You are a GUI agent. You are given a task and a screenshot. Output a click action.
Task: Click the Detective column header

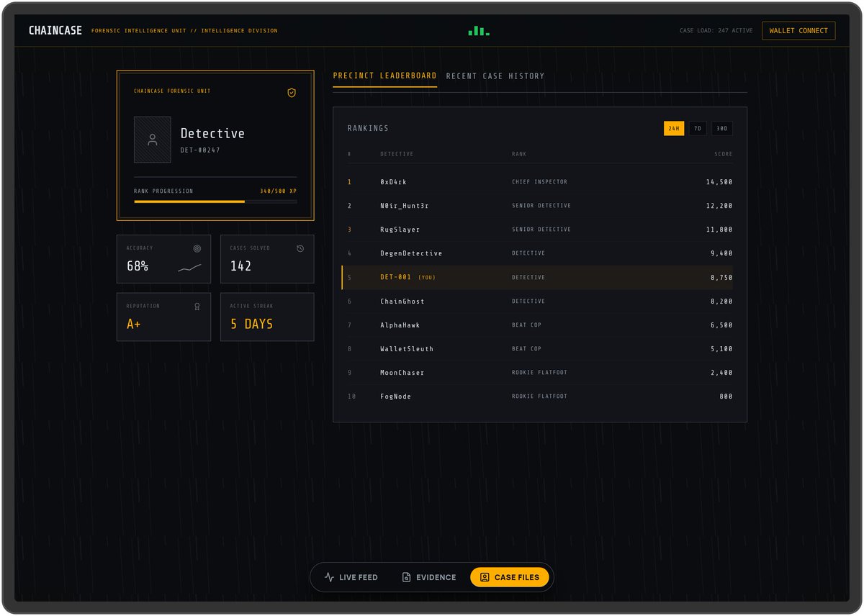point(397,154)
